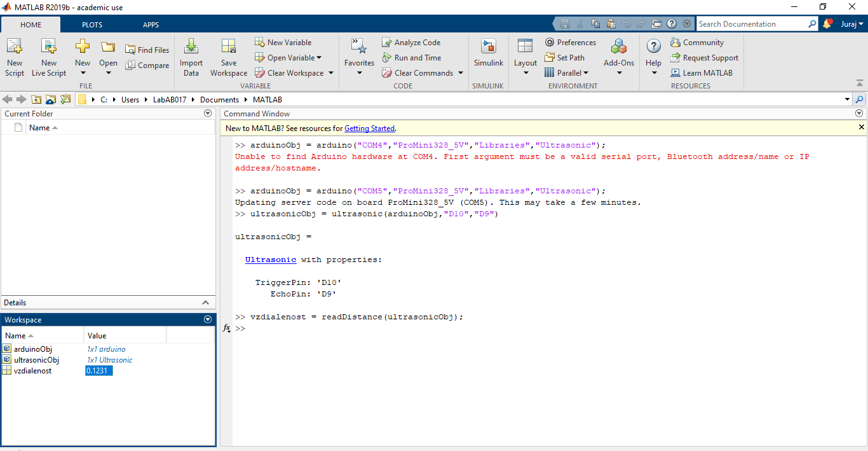Open Current Folder panel actions menu

[x=207, y=113]
